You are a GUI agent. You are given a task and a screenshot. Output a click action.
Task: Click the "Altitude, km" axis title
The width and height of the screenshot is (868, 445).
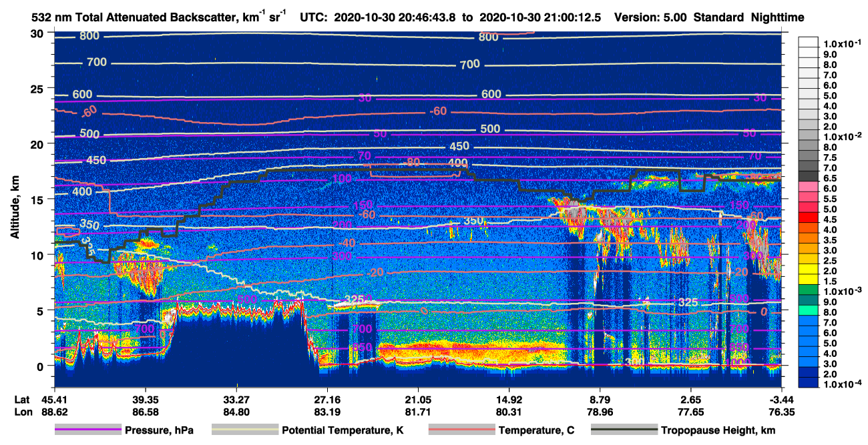pos(15,209)
